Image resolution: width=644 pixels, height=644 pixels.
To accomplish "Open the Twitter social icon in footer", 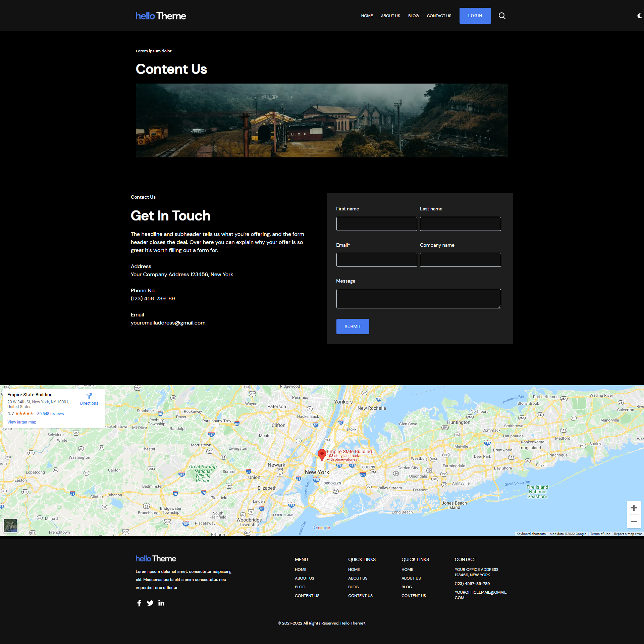I will click(x=150, y=603).
